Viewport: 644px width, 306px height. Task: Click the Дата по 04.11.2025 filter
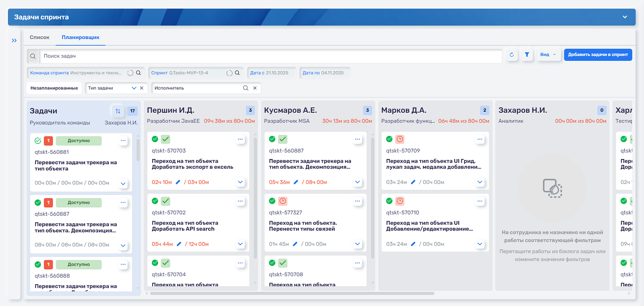(325, 73)
